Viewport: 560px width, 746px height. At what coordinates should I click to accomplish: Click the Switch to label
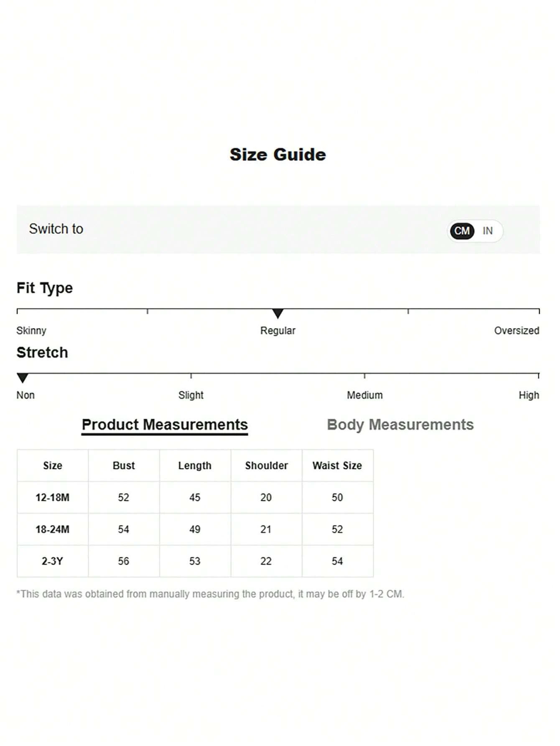(56, 229)
